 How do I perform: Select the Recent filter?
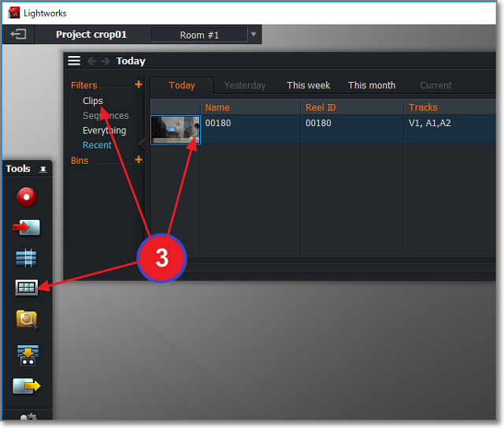coord(97,145)
